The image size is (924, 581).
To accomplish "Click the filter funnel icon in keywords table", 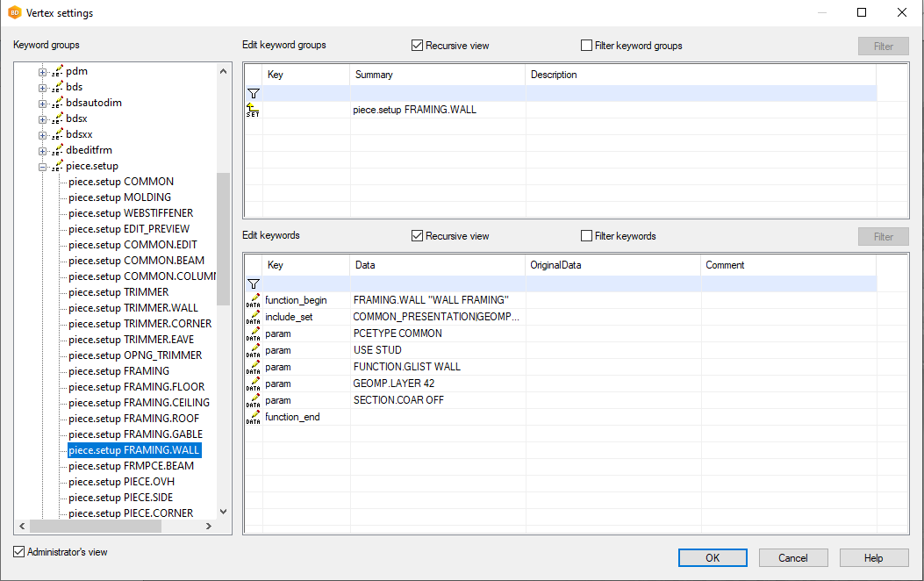I will click(x=253, y=283).
